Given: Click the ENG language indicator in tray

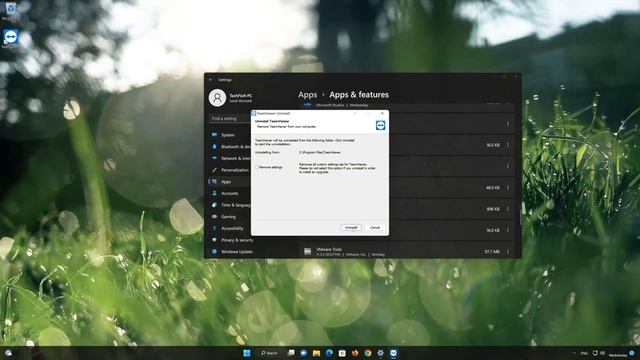Looking at the screenshot, I should (x=584, y=353).
